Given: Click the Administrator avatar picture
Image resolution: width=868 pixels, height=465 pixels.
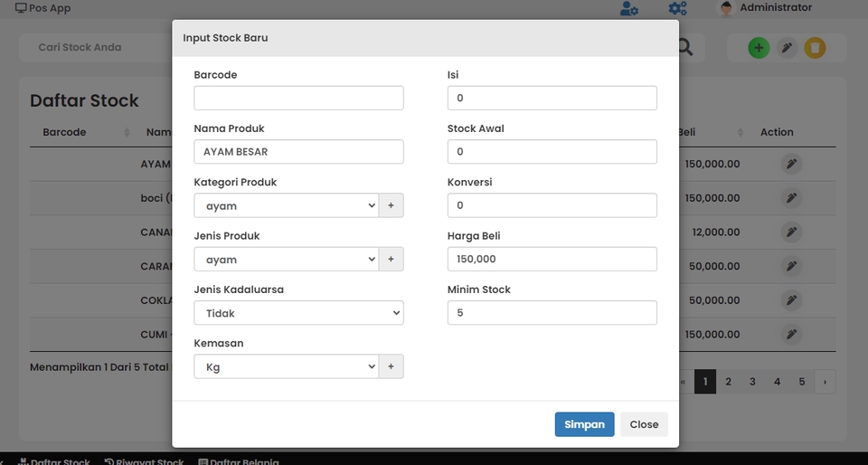Looking at the screenshot, I should click(726, 8).
